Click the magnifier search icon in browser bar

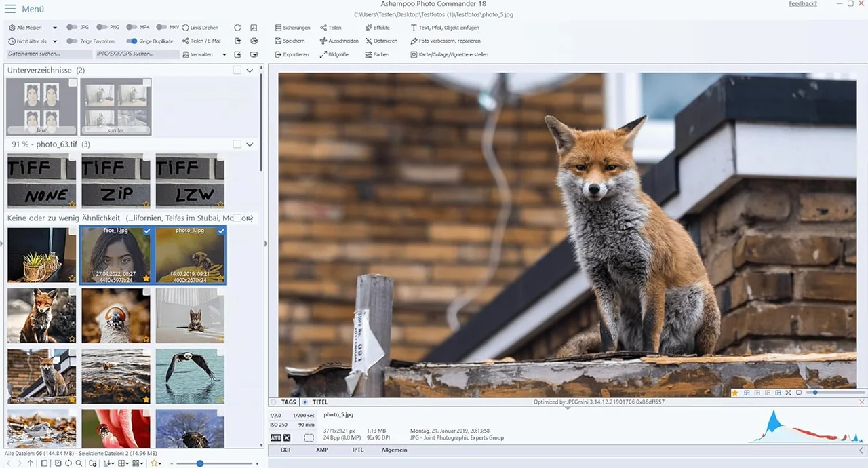click(x=79, y=463)
